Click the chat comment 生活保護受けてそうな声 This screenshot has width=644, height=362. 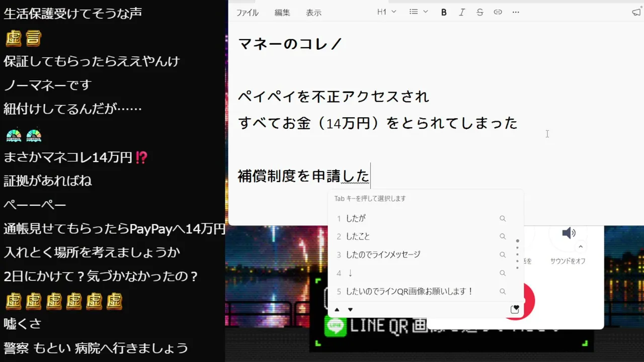[x=73, y=14]
